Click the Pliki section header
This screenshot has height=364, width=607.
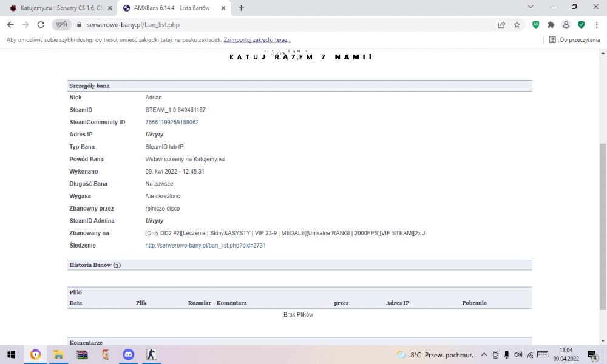pos(300,292)
